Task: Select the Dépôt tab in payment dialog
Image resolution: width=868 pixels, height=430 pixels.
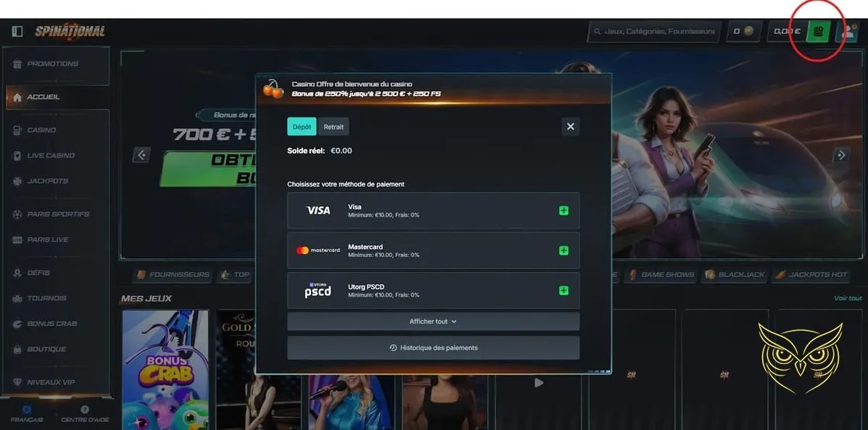Action: coord(301,126)
